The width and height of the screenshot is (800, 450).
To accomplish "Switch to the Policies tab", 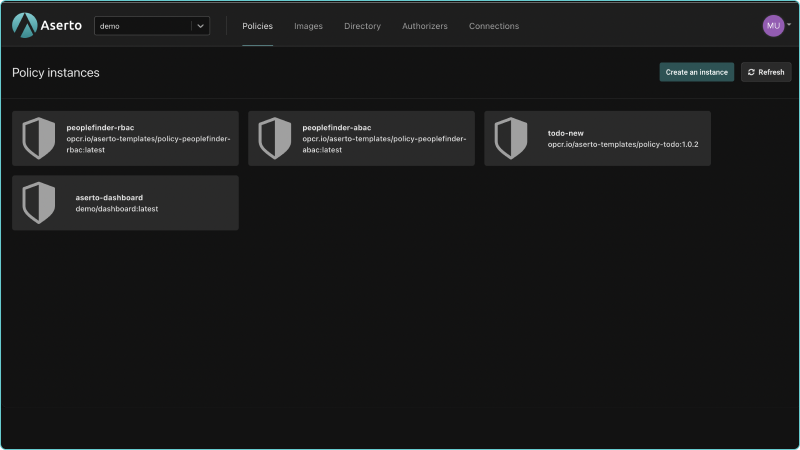I will pyautogui.click(x=257, y=26).
